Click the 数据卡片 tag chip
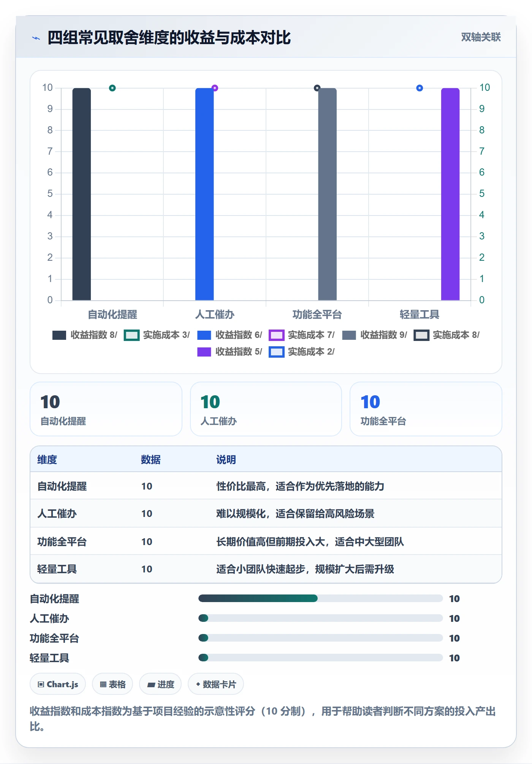 click(216, 684)
